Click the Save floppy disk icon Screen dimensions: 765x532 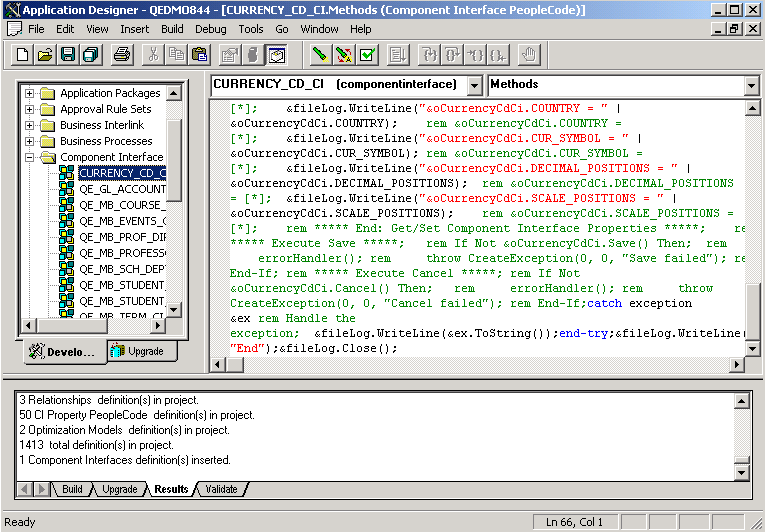[67, 54]
